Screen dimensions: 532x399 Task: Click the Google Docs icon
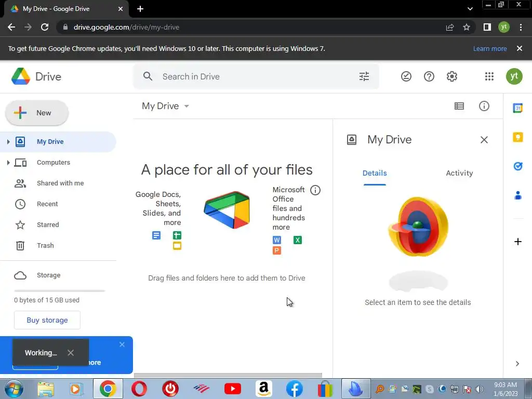tap(156, 235)
